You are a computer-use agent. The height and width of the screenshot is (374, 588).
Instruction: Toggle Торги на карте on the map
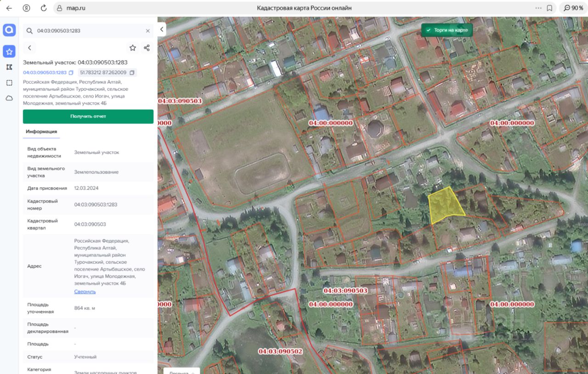click(x=447, y=30)
